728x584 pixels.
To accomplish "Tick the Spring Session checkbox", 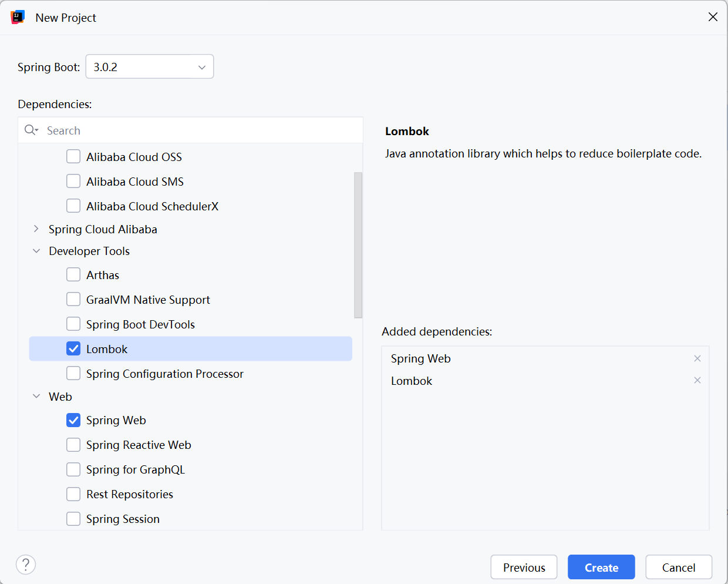I will 73,519.
